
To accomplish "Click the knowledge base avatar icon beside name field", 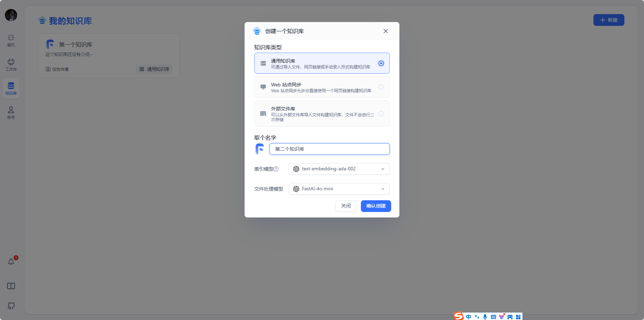I will pyautogui.click(x=260, y=149).
